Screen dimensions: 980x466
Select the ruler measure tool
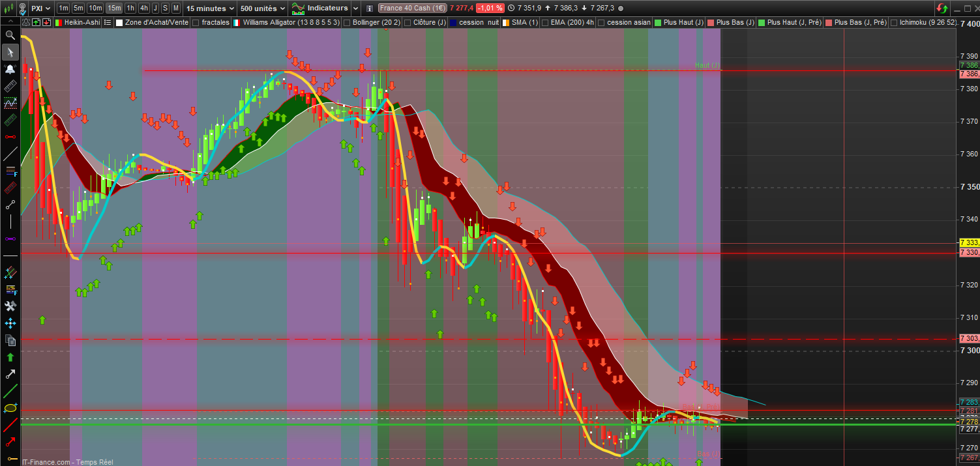[x=10, y=86]
